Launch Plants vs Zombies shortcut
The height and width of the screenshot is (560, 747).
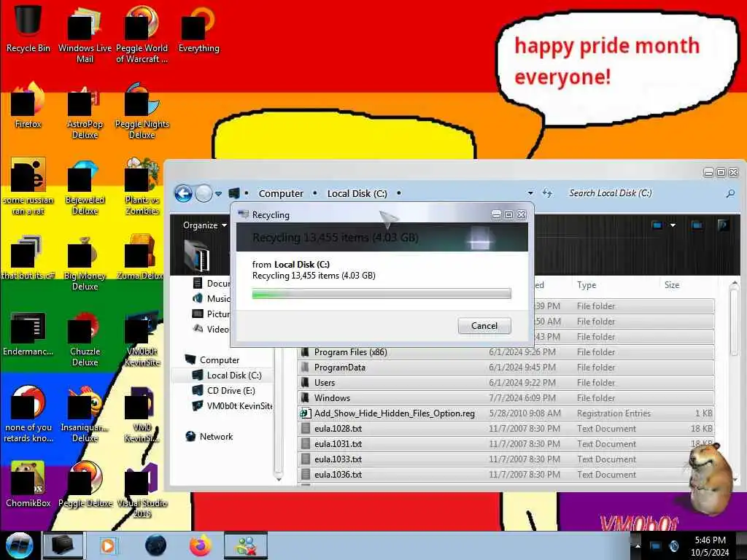pyautogui.click(x=142, y=186)
